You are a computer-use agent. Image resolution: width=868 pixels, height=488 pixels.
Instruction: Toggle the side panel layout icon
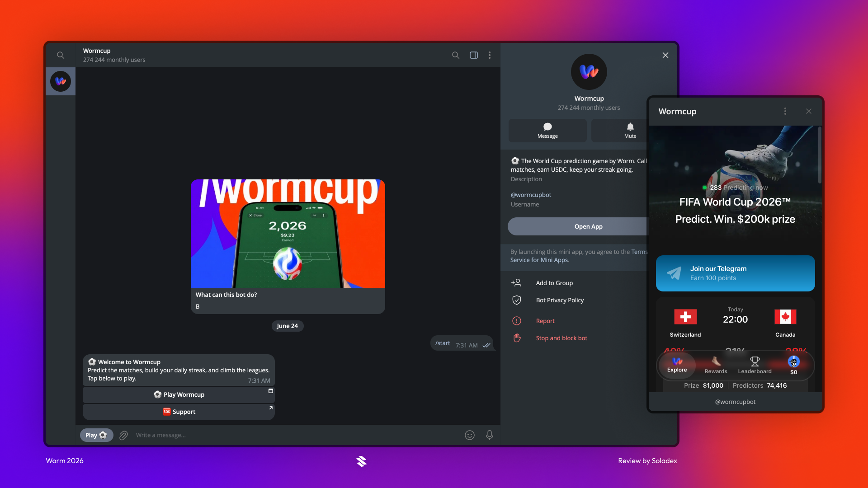click(x=474, y=55)
